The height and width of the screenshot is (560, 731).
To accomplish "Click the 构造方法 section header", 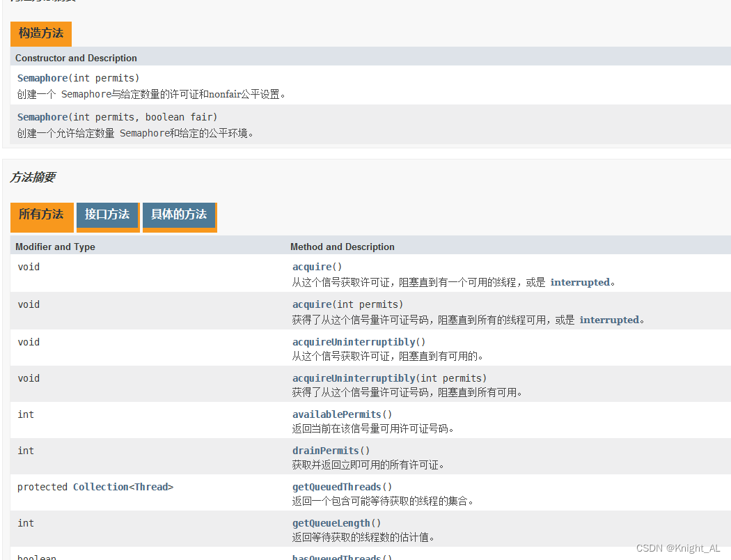I will click(x=40, y=33).
